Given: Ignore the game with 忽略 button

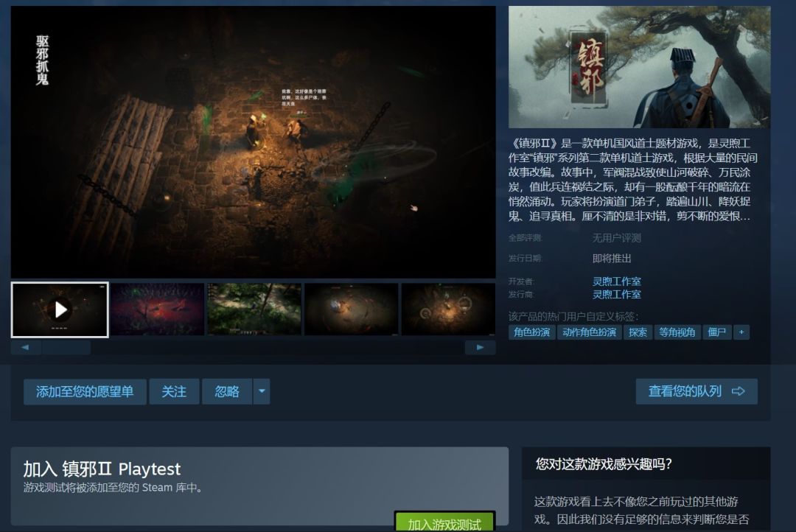Looking at the screenshot, I should pyautogui.click(x=227, y=391).
